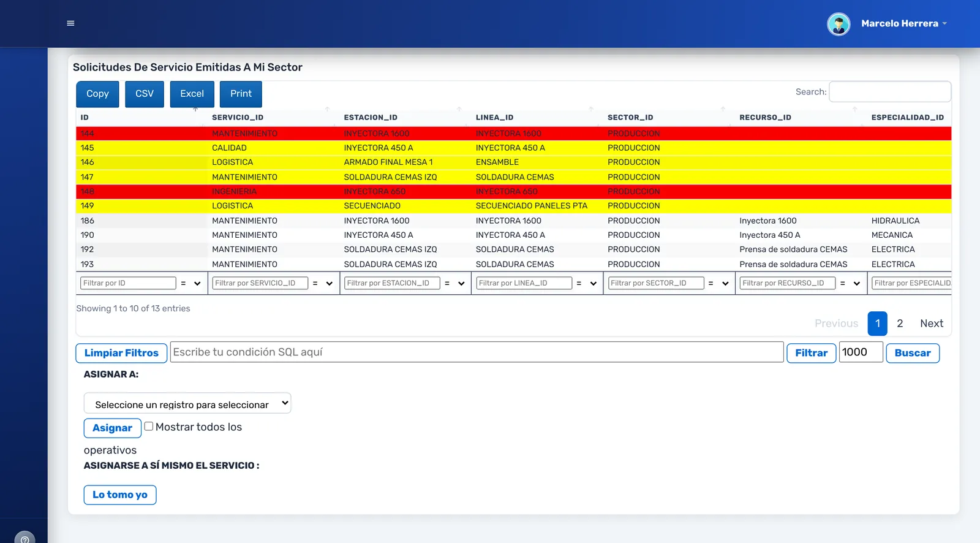Screen dimensions: 980x543
Task: Click the 1000 limit input field
Action: click(861, 352)
